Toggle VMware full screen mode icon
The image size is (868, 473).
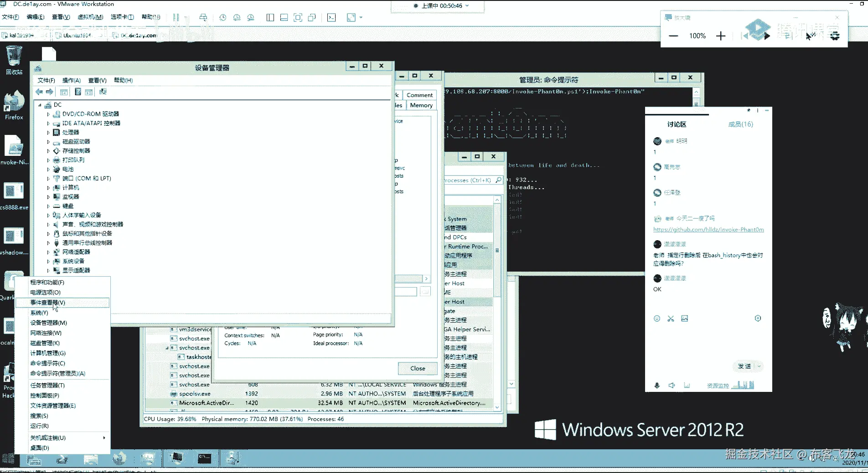tap(298, 18)
